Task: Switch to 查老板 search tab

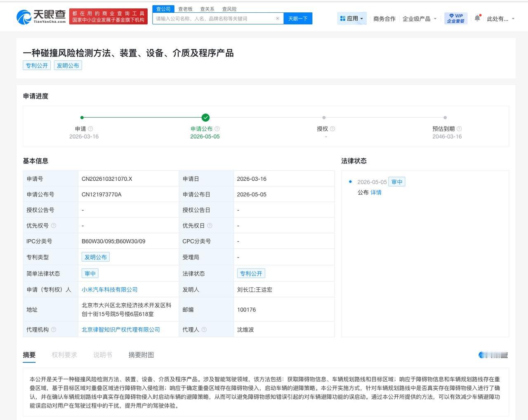Action: coord(185,9)
